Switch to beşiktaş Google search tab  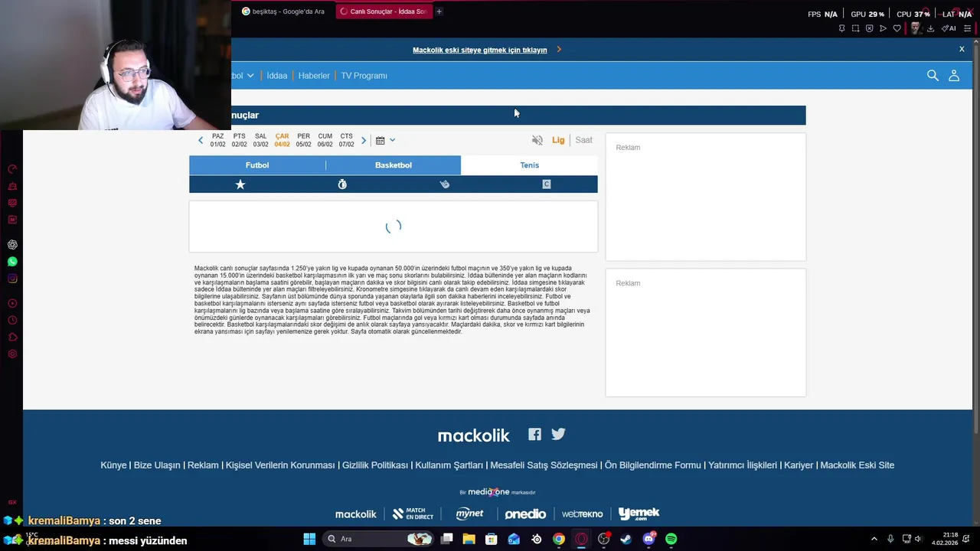[x=284, y=11]
